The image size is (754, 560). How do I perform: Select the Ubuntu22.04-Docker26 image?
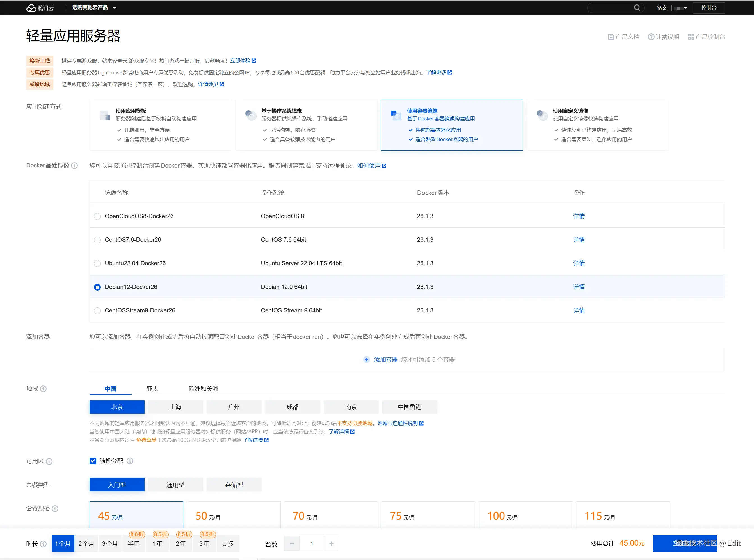97,263
